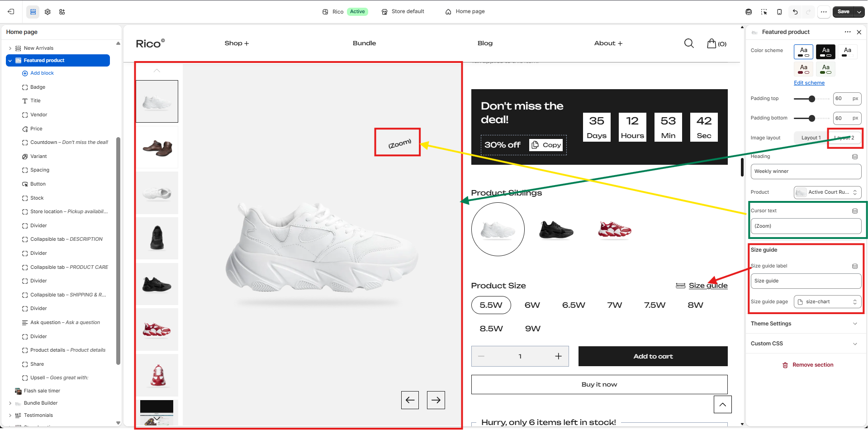The image size is (868, 430).
Task: Choose the black sneaker sibling product
Action: [556, 229]
